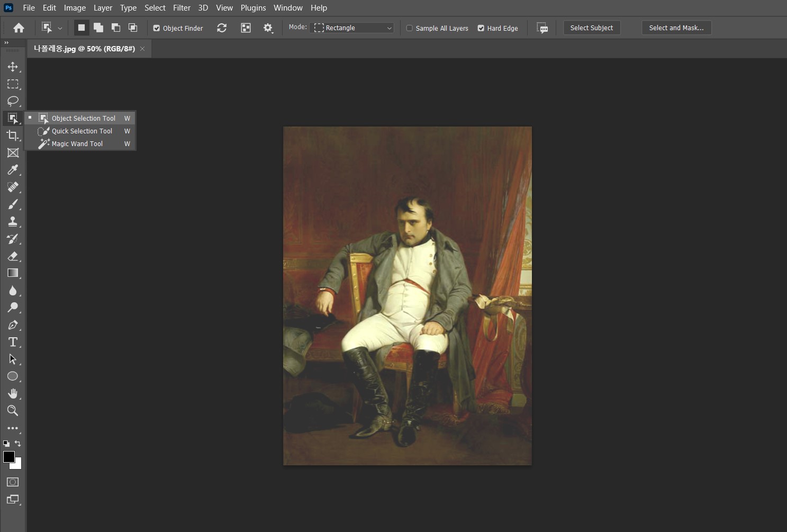Open selection feedback speech-bubble icon
This screenshot has height=532, width=787.
[x=542, y=28]
